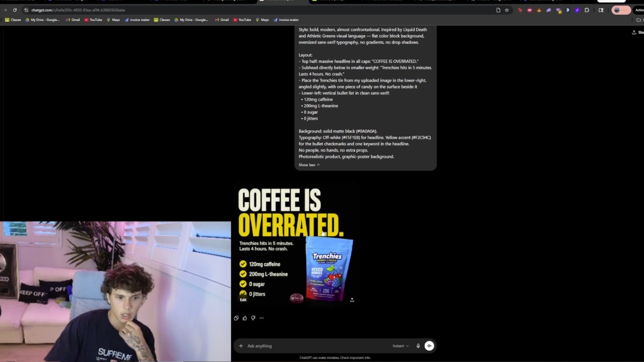Click the 'Layout:' prompt heading
The image size is (644, 362).
pos(305,55)
